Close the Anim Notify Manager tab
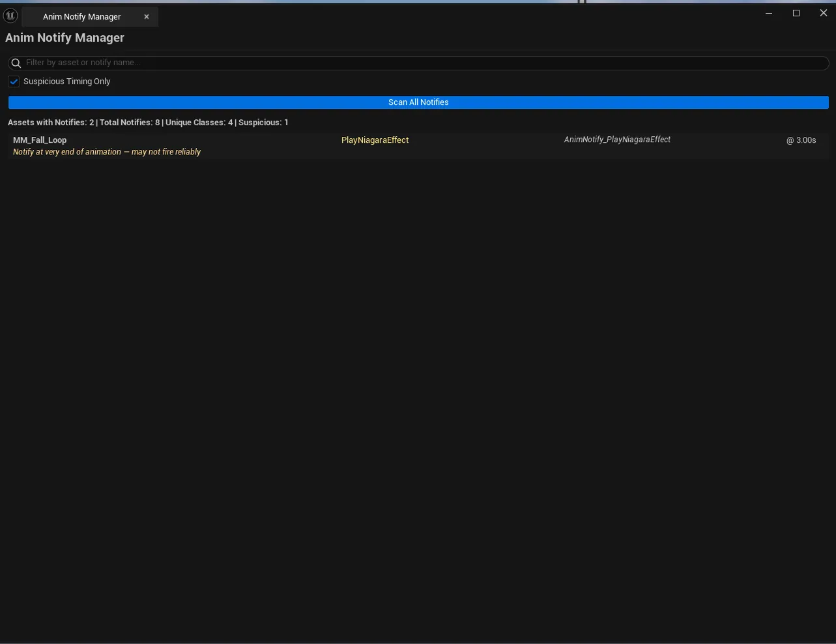 [x=147, y=17]
